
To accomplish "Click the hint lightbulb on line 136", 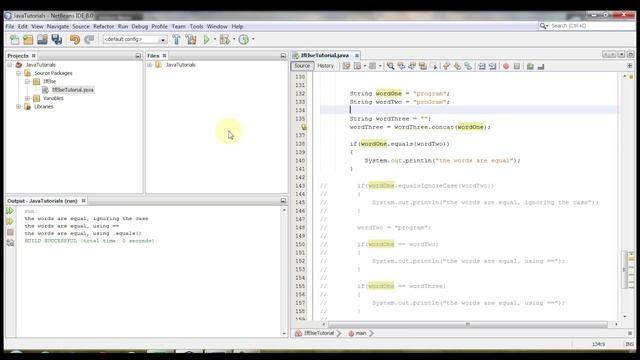I will tap(304, 127).
